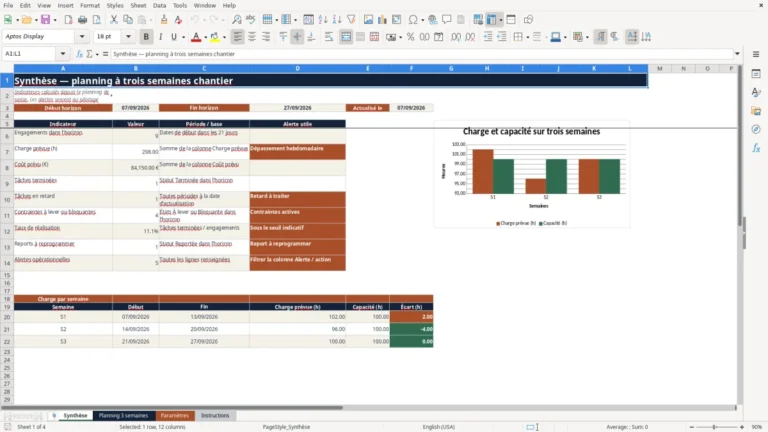Image resolution: width=768 pixels, height=432 pixels.
Task: Open the sidebar Styles panel icon
Action: (x=756, y=92)
